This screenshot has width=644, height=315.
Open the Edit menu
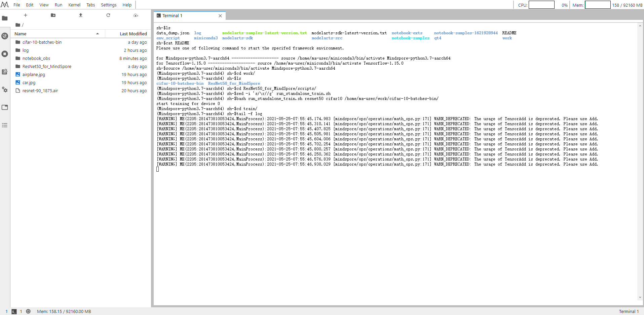pyautogui.click(x=30, y=5)
